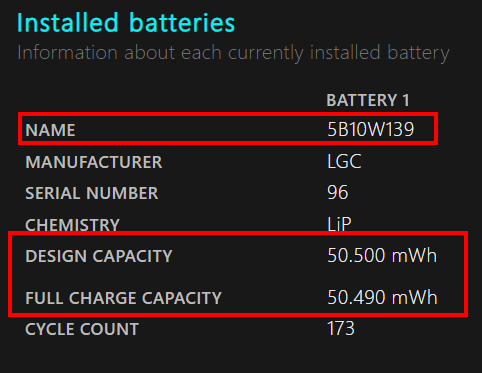The image size is (482, 373).
Task: Select the MANUFACTURER label
Action: tap(94, 162)
